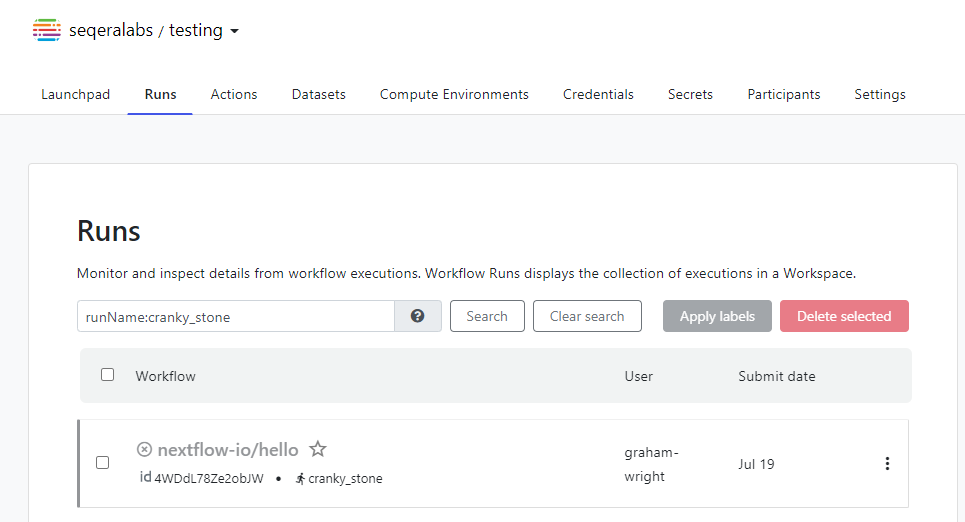Click the cancelled status icon beside nextflow-io/hello

[144, 449]
